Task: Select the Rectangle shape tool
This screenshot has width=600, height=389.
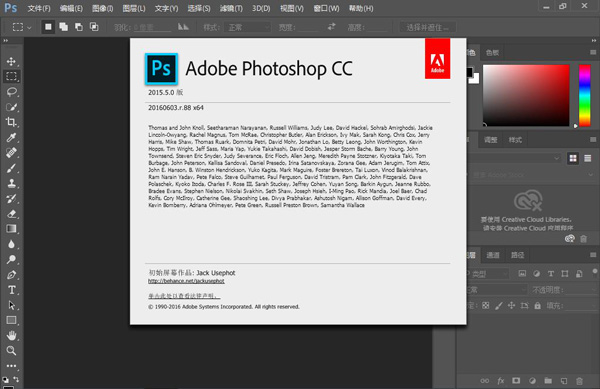Action: (x=11, y=320)
